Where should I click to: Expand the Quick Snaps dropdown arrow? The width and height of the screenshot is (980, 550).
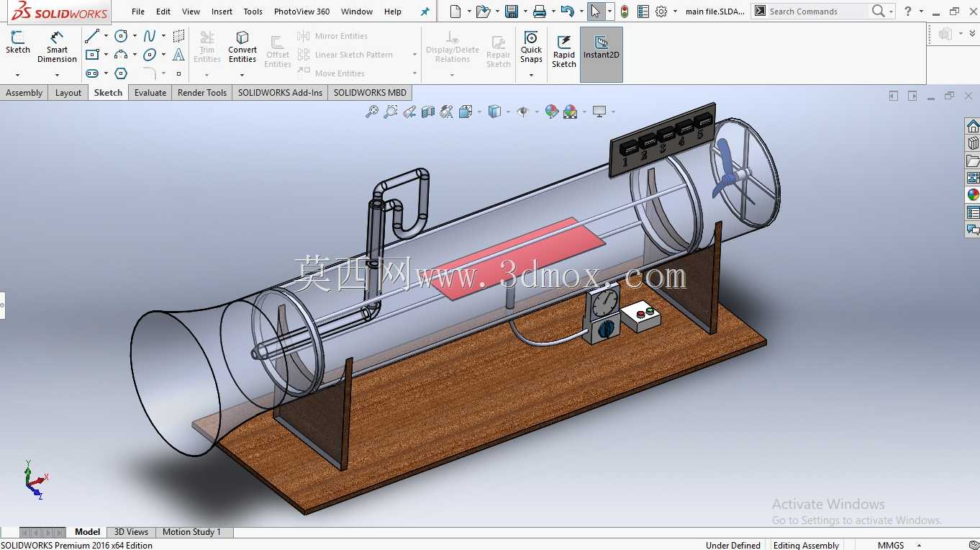[531, 74]
